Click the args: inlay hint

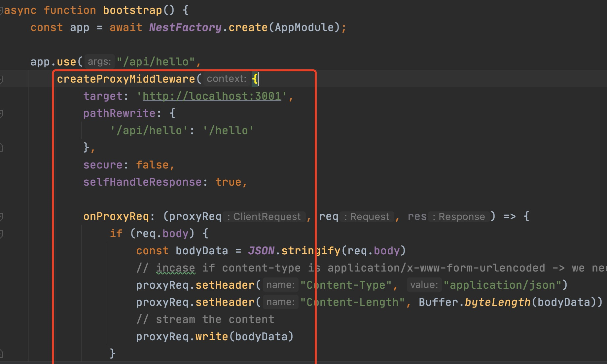point(99,62)
